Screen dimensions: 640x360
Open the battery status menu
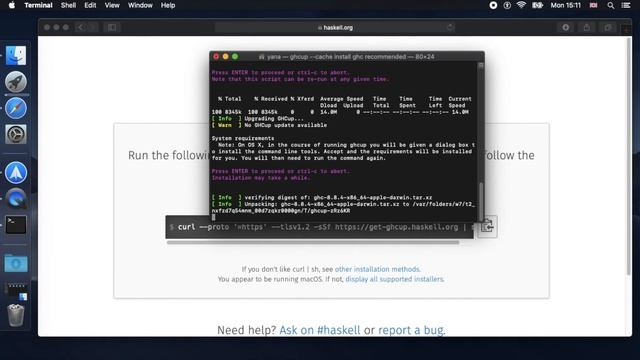(537, 5)
